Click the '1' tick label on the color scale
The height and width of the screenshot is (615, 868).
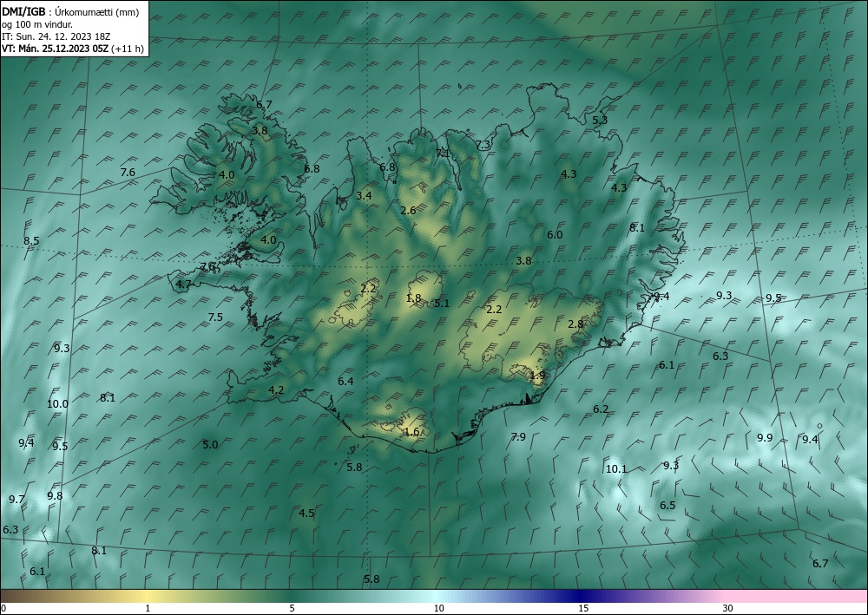coord(148,608)
